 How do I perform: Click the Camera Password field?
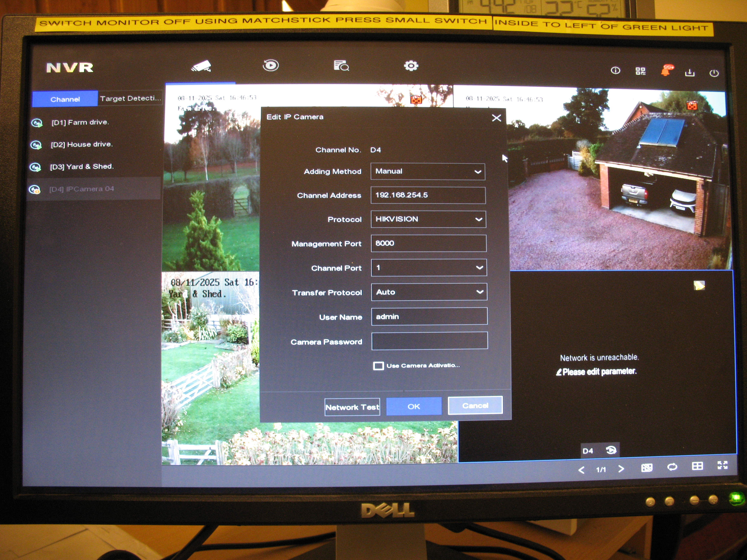click(x=429, y=341)
